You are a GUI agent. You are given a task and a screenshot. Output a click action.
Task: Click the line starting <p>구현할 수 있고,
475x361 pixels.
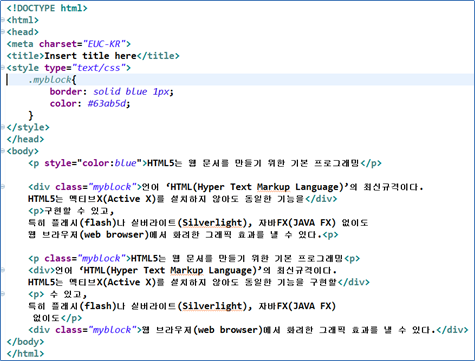click(x=71, y=211)
